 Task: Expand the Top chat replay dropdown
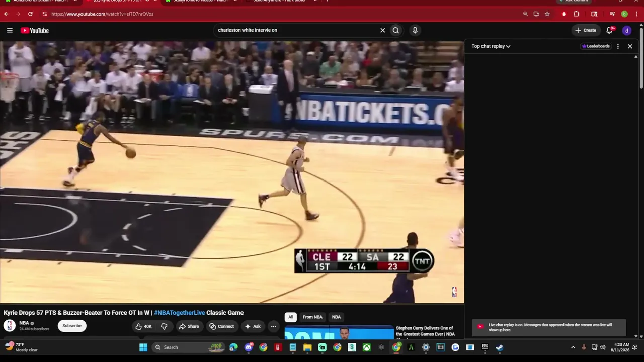point(491,46)
